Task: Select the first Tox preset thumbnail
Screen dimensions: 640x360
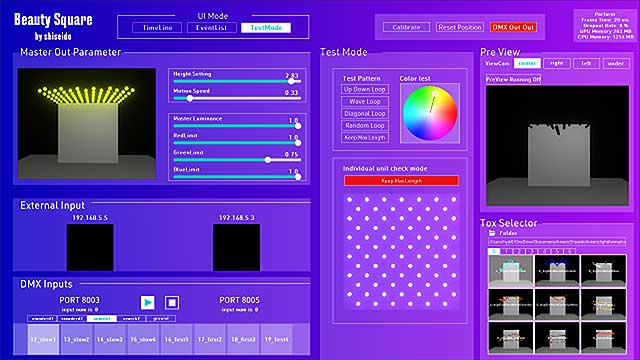Action: 511,271
